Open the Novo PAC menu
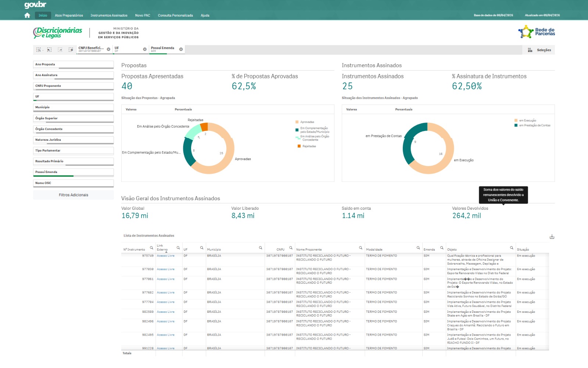588x368 pixels. click(142, 15)
